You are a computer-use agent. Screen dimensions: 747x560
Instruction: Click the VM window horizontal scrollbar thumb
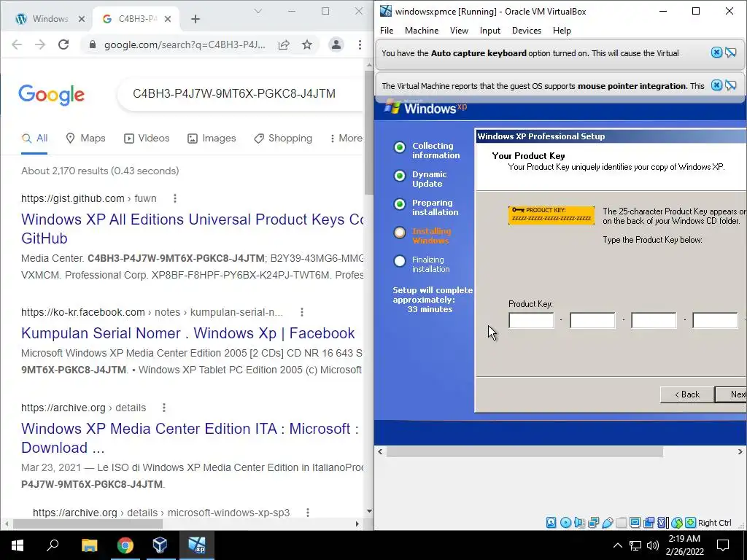click(x=524, y=451)
